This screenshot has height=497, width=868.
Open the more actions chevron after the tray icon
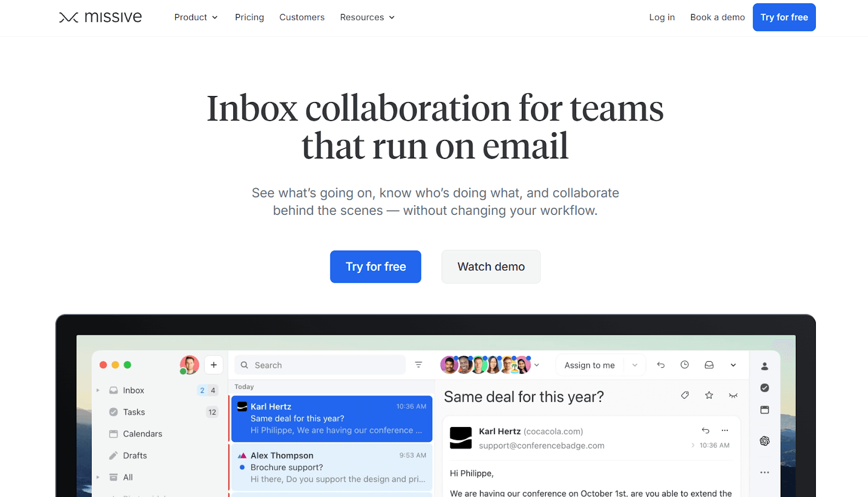733,365
